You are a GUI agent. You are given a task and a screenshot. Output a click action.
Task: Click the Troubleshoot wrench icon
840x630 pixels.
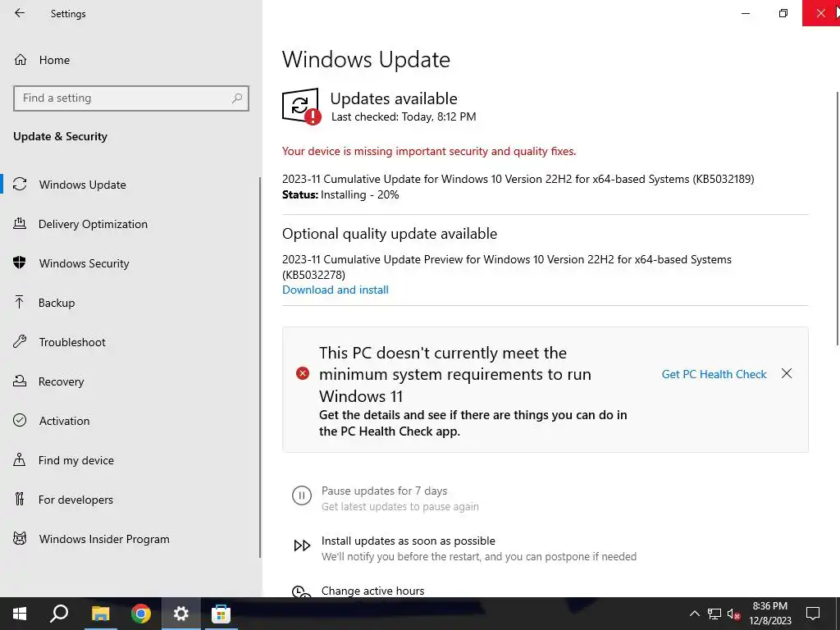pos(20,341)
